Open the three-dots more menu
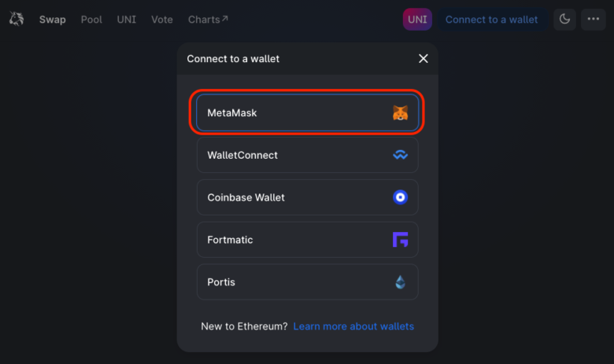The width and height of the screenshot is (614, 364). (x=594, y=19)
